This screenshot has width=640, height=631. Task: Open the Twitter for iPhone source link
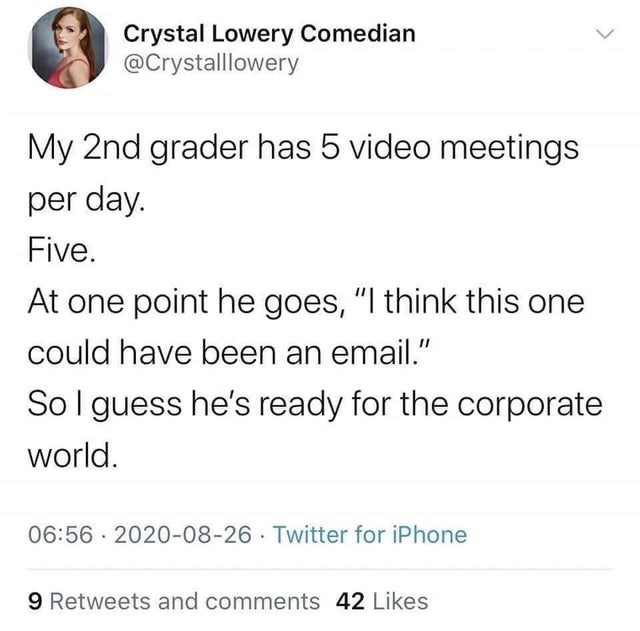pyautogui.click(x=369, y=534)
